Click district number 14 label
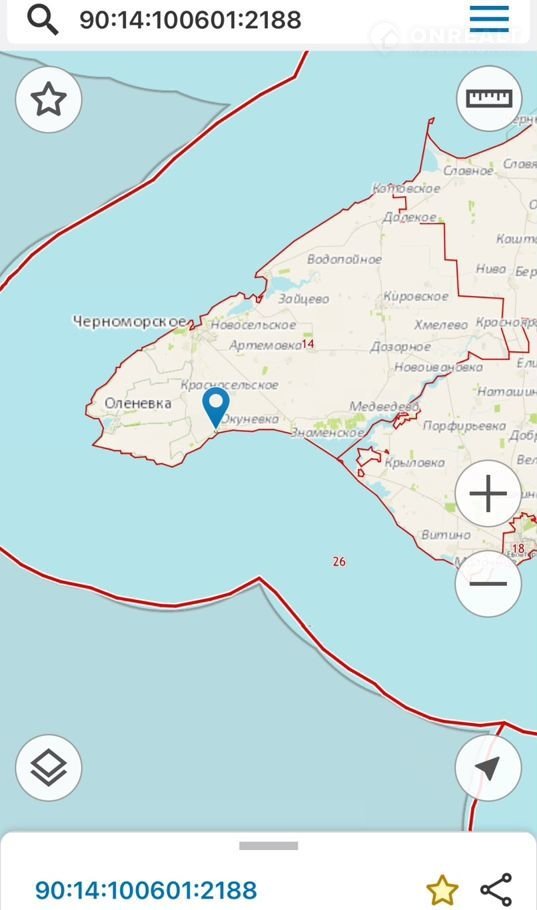Viewport: 537px width, 910px height. pyautogui.click(x=308, y=344)
